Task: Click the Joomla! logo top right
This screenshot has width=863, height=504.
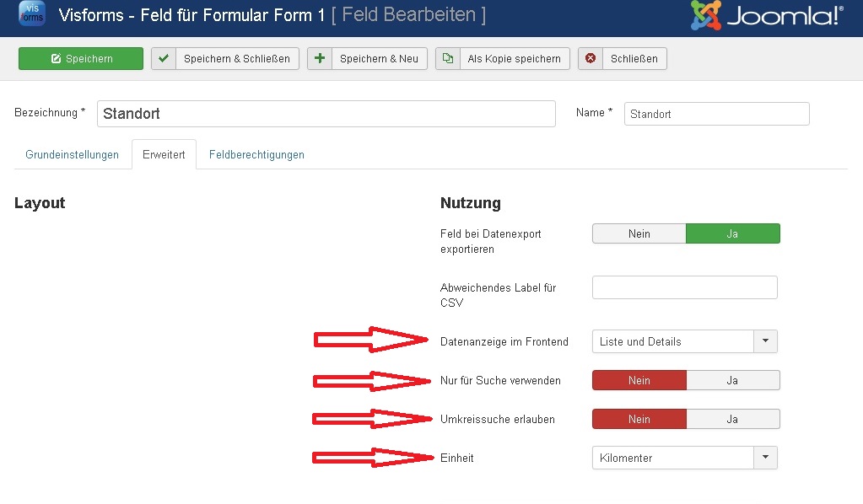Action: tap(763, 14)
